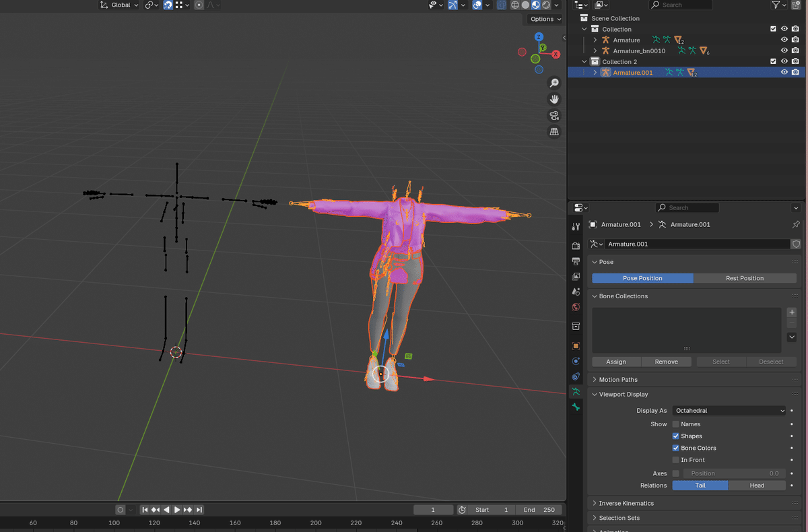
Task: Open the World properties tab
Action: [x=576, y=307]
